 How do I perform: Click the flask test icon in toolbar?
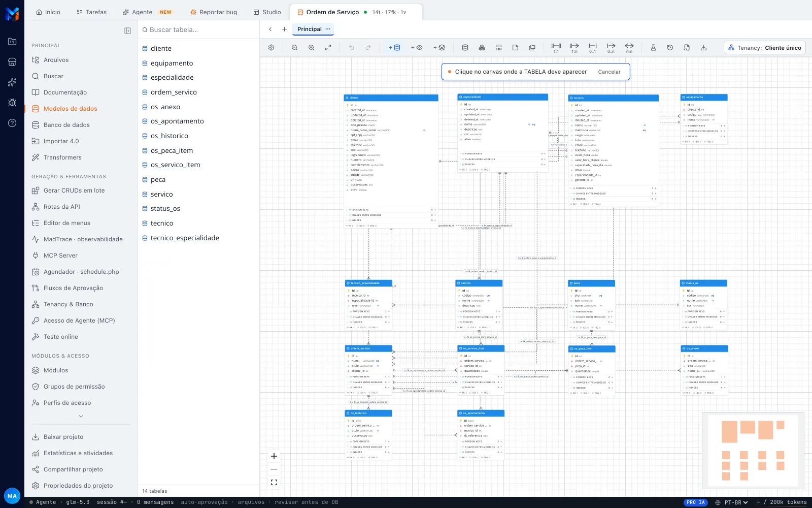pyautogui.click(x=653, y=48)
